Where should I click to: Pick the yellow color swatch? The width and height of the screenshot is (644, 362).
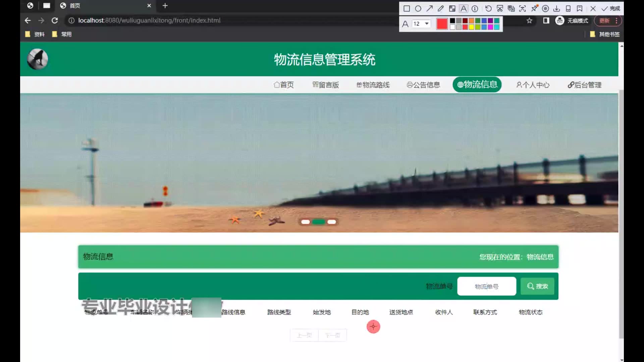click(x=471, y=27)
